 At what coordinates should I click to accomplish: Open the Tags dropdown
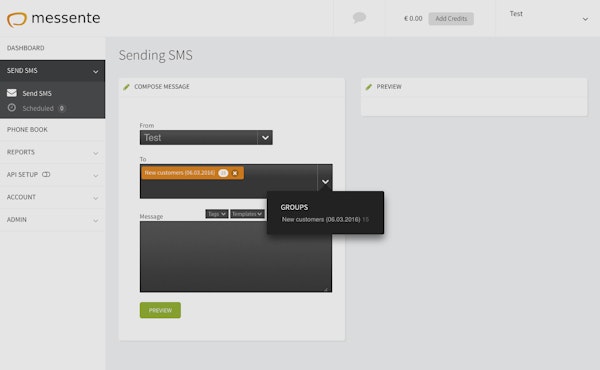coord(217,214)
